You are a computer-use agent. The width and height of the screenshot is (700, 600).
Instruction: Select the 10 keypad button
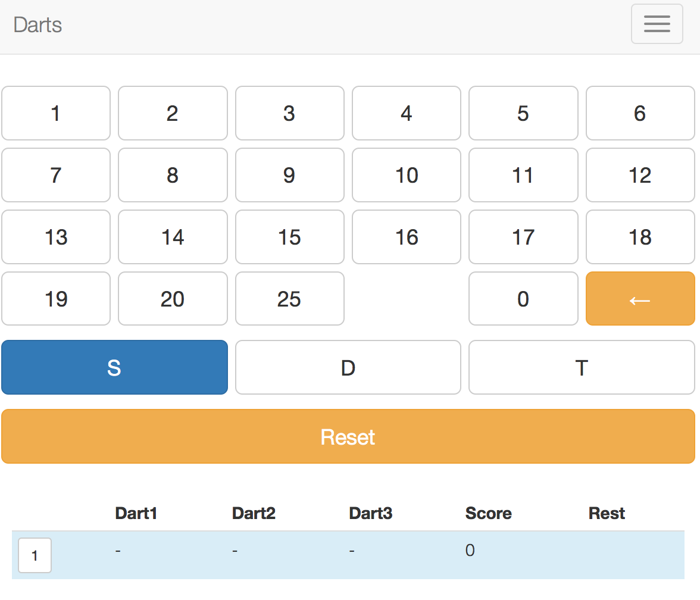[406, 175]
